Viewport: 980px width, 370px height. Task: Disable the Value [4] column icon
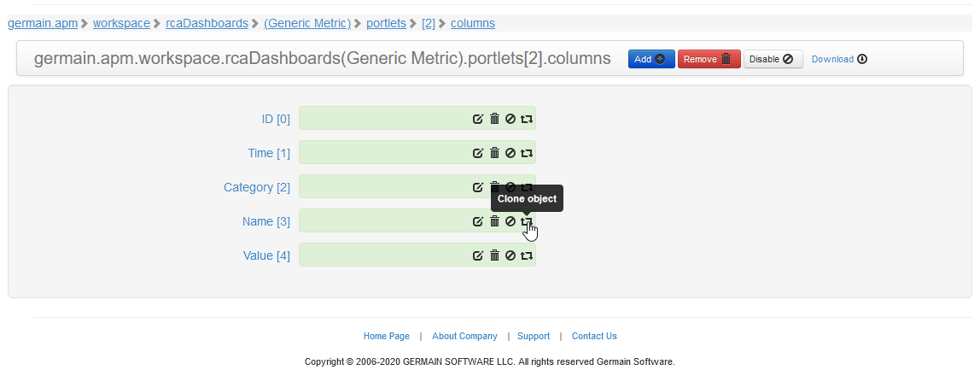(510, 255)
